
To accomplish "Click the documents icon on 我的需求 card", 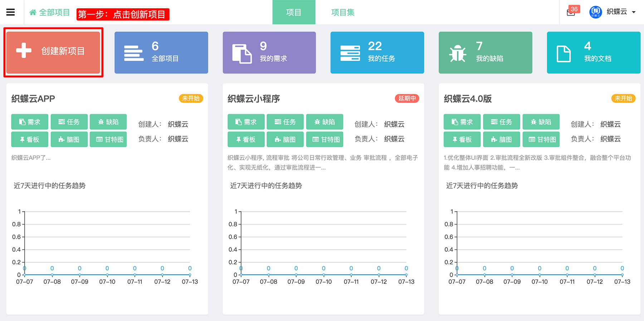I will click(242, 54).
